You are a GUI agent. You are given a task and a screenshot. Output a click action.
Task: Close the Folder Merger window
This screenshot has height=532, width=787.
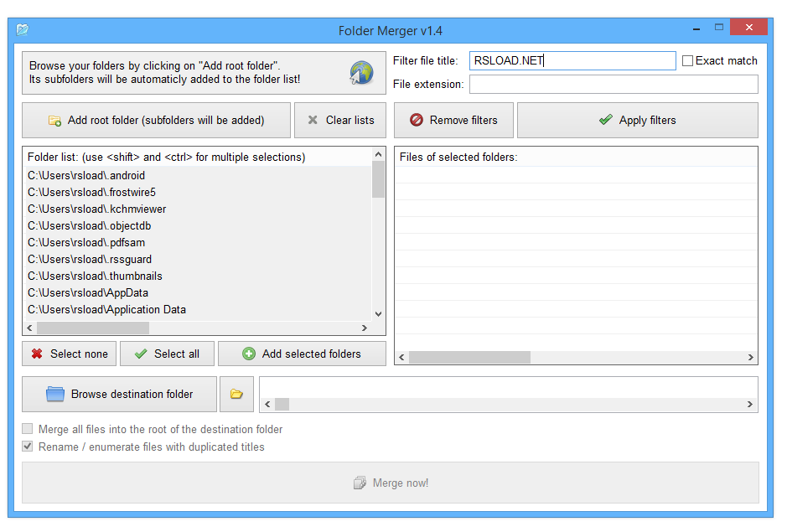pos(748,27)
